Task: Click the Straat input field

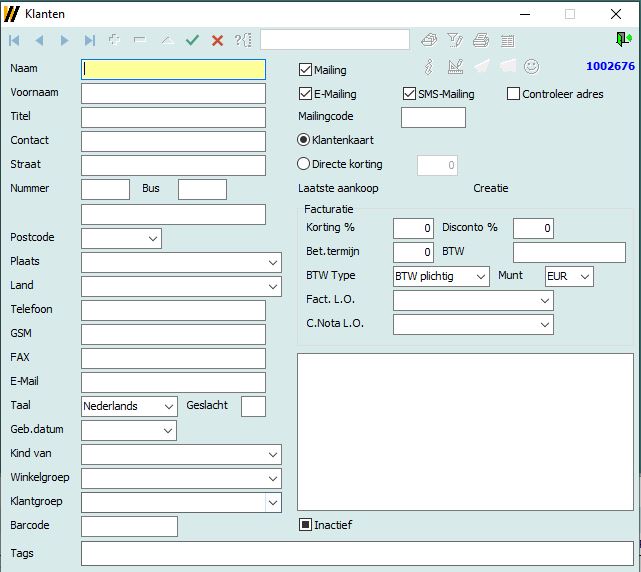Action: 173,166
